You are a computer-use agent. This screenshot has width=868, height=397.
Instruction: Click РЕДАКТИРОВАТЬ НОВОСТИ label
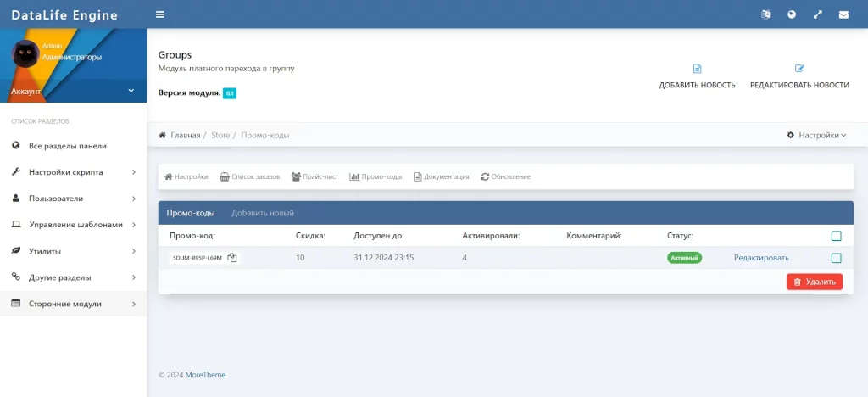(x=799, y=86)
